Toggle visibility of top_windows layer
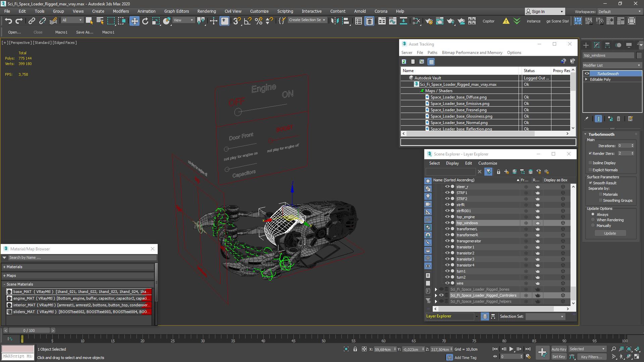This screenshot has height=362, width=644. point(446,223)
